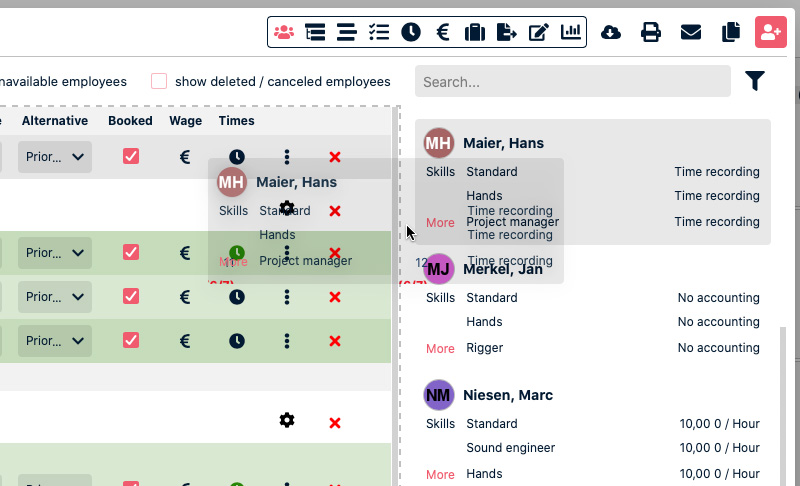The height and width of the screenshot is (486, 800).
Task: Toggle show deleted / canceled employees checkbox
Action: [x=159, y=81]
